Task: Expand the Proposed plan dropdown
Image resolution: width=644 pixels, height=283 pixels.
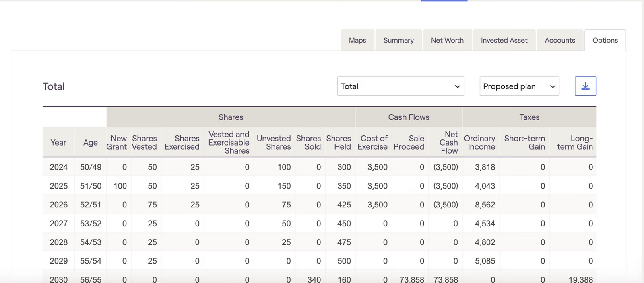Action: [x=519, y=86]
